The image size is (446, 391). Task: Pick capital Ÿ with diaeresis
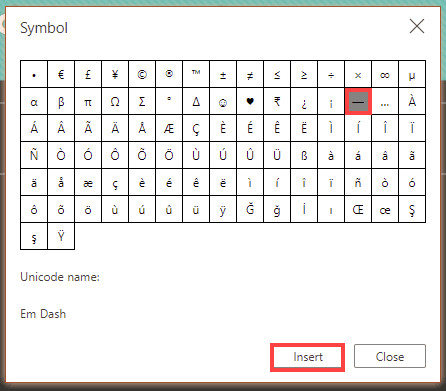click(61, 236)
